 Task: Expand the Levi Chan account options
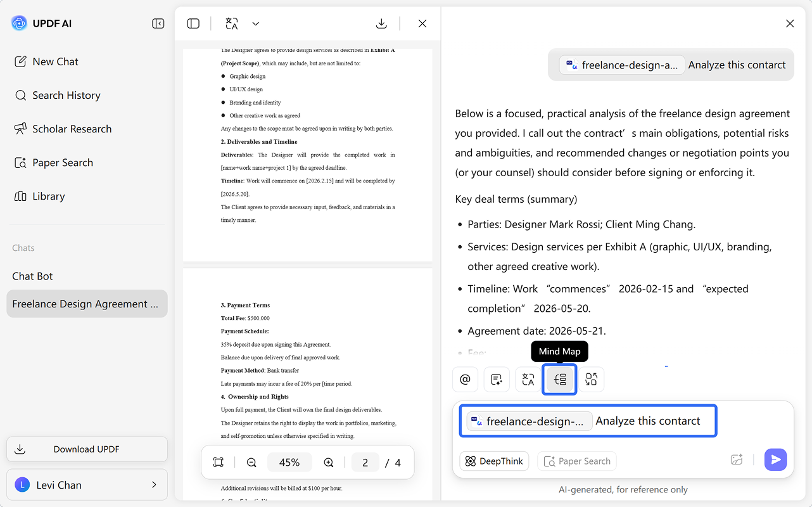(87, 484)
